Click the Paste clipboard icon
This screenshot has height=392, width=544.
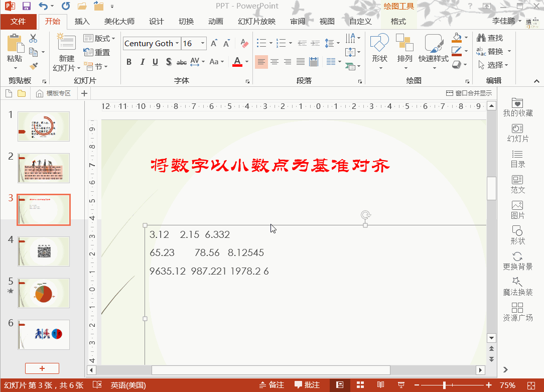point(15,44)
